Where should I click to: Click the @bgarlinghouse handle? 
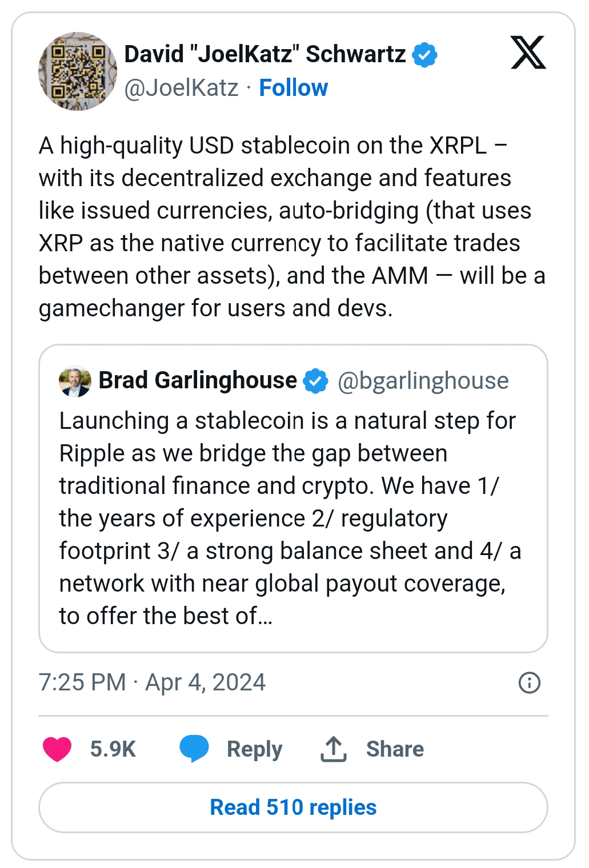[423, 381]
